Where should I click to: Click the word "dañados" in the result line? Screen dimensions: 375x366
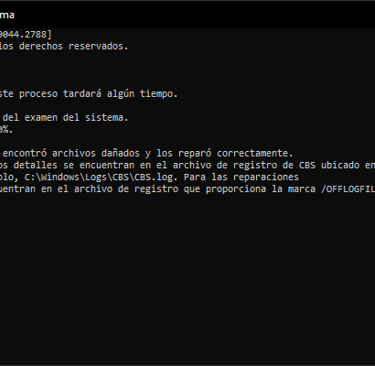coord(120,153)
